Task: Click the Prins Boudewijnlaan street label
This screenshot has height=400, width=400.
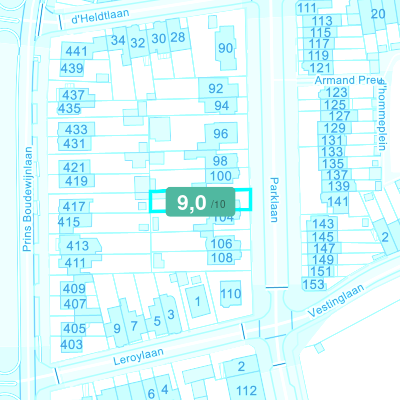Action: [x=28, y=199]
